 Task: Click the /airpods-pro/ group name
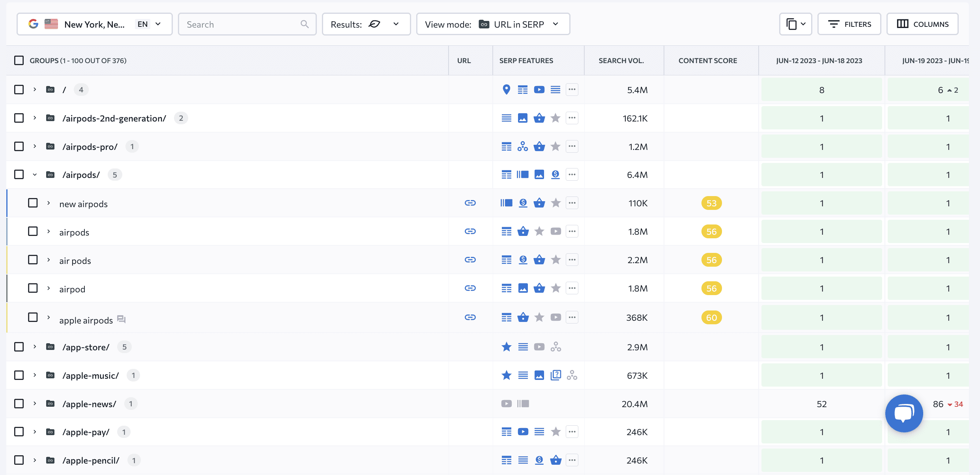(90, 147)
